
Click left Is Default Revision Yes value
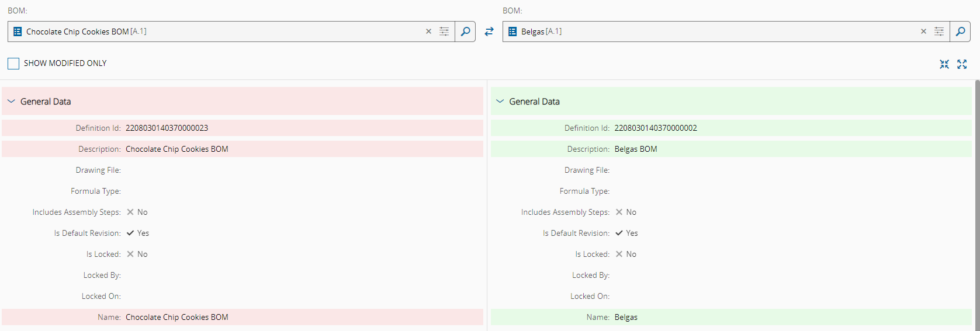point(138,233)
